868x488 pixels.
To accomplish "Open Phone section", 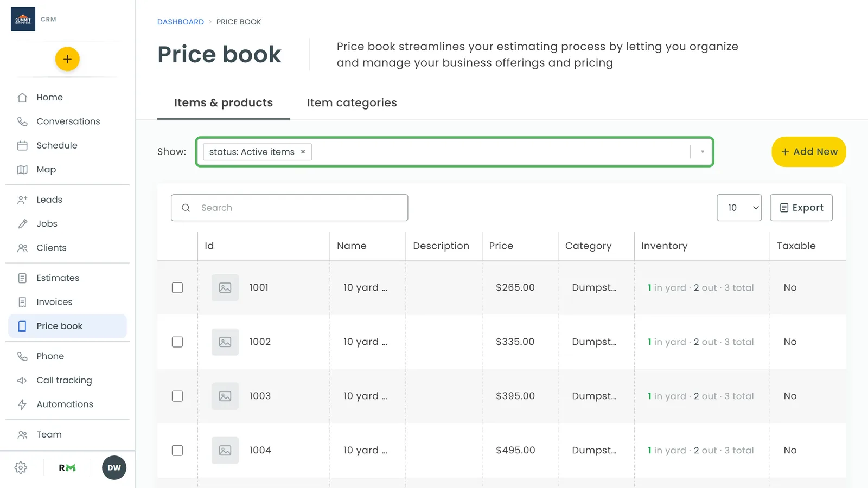I will [x=67, y=356].
